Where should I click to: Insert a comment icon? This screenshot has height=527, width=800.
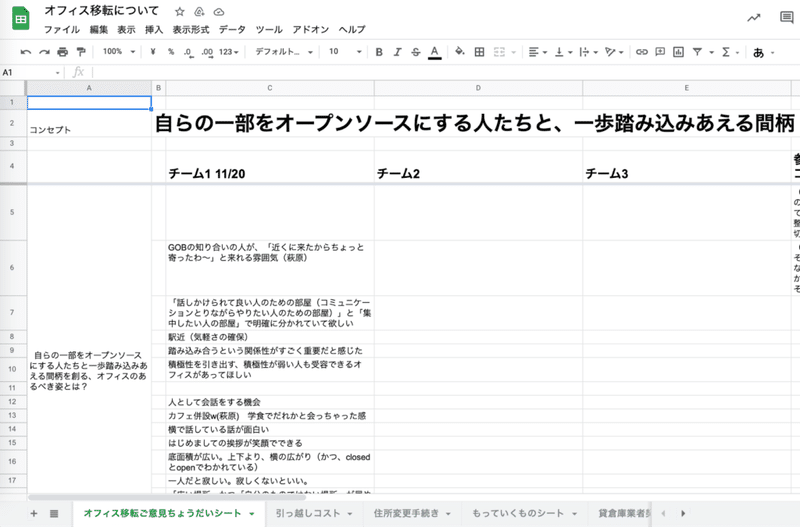tap(660, 52)
